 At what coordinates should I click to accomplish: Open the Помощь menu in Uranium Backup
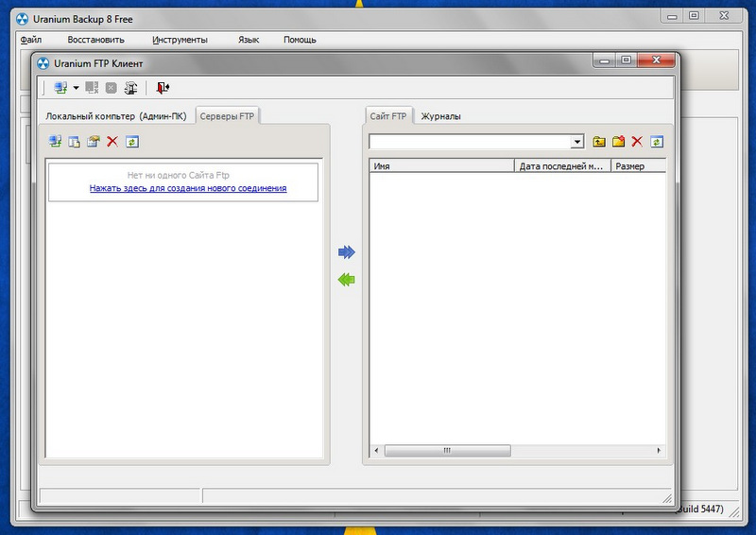(300, 40)
